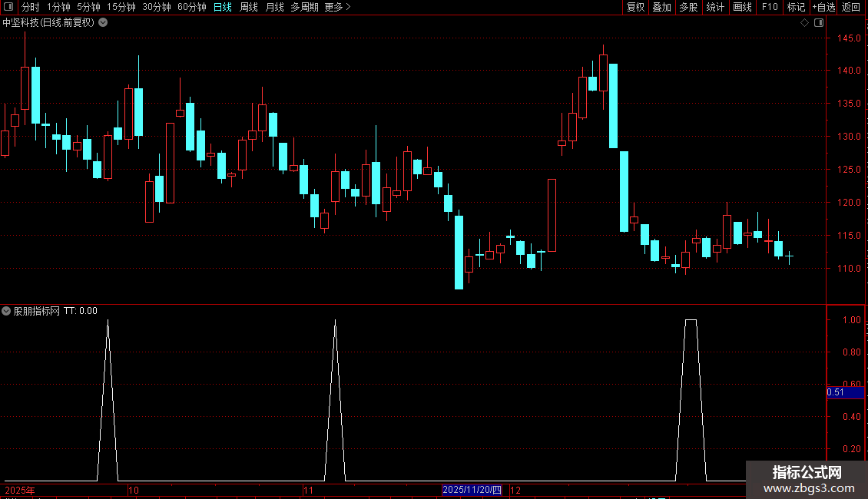This screenshot has height=499, width=868.
Task: Click the 1.00 indicator axis label
Action: click(851, 320)
